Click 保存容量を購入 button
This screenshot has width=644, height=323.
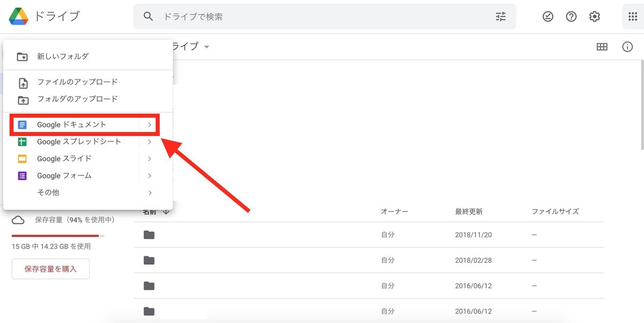(x=50, y=269)
